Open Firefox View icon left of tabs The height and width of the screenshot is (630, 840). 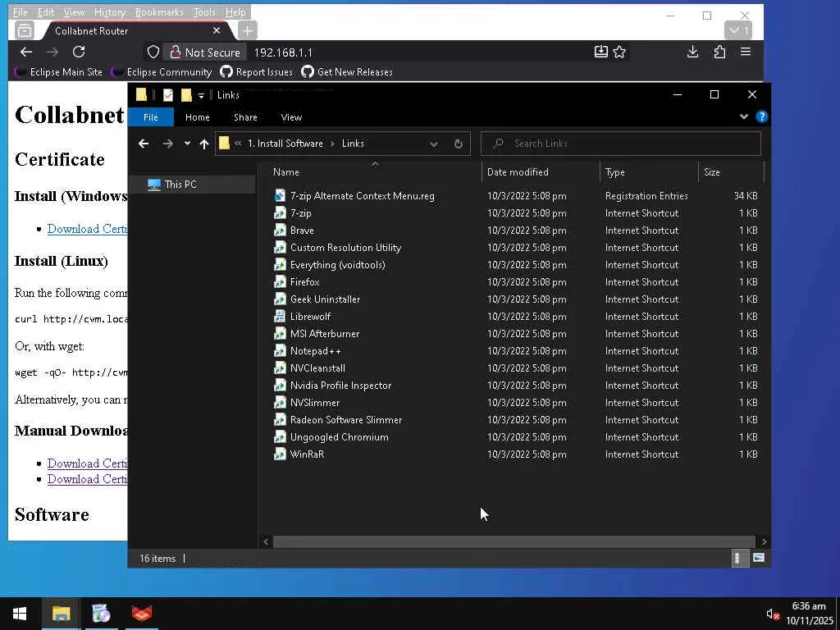tap(24, 30)
